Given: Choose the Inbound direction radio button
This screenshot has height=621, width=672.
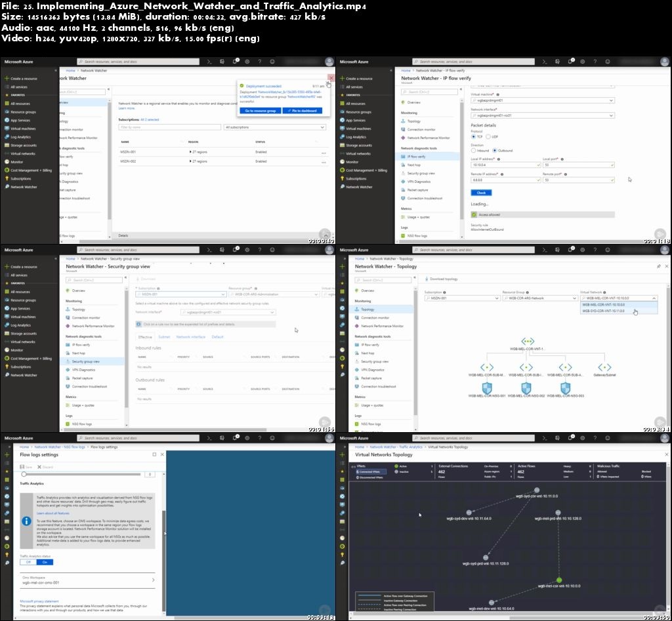Looking at the screenshot, I should tap(474, 151).
